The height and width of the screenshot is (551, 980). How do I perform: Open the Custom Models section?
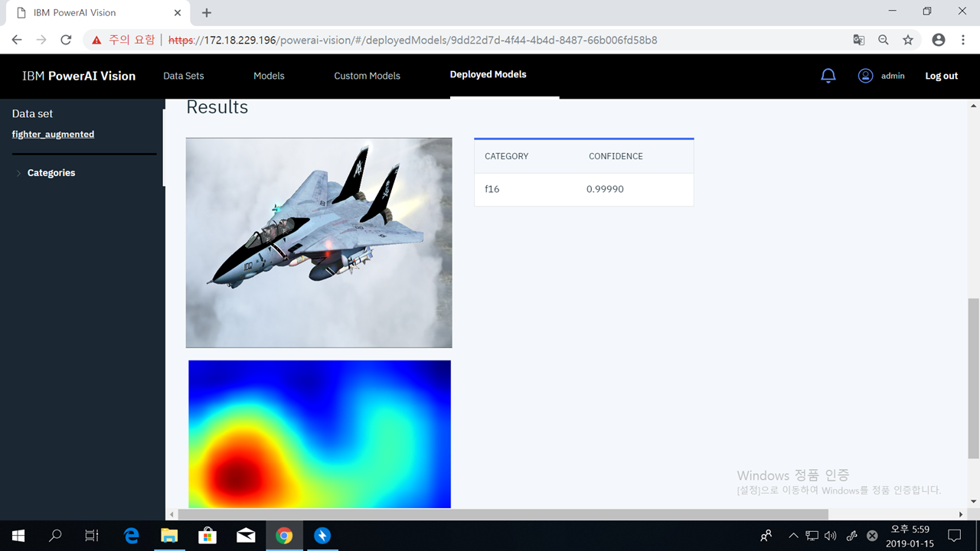click(367, 76)
